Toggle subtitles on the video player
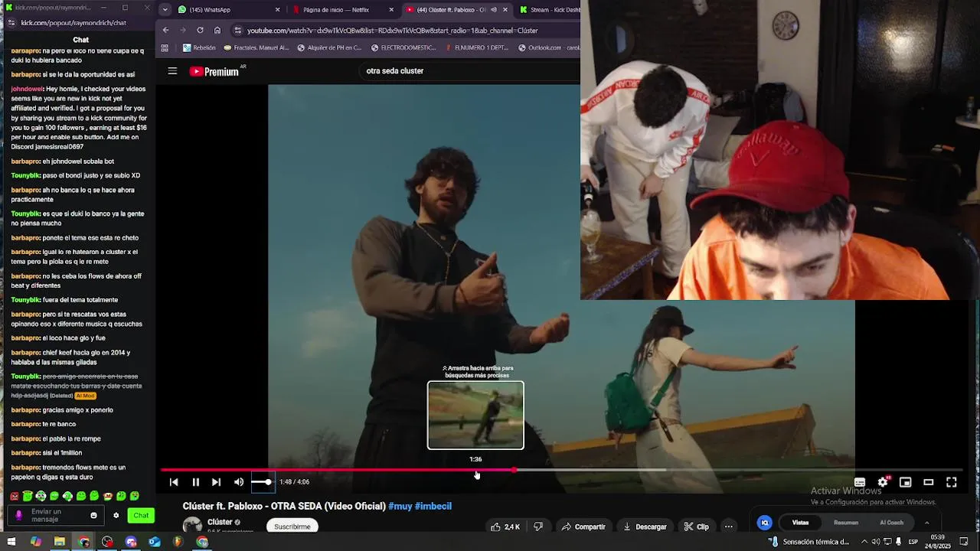The width and height of the screenshot is (980, 551). click(x=860, y=482)
